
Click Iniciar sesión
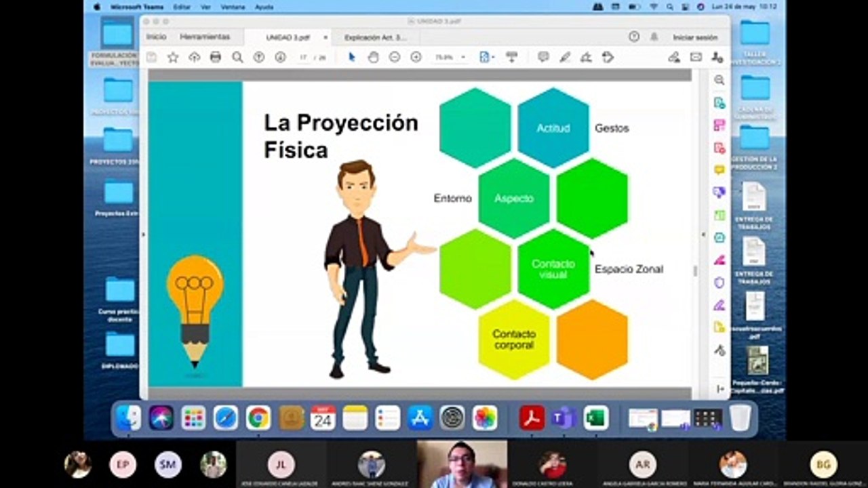(694, 37)
